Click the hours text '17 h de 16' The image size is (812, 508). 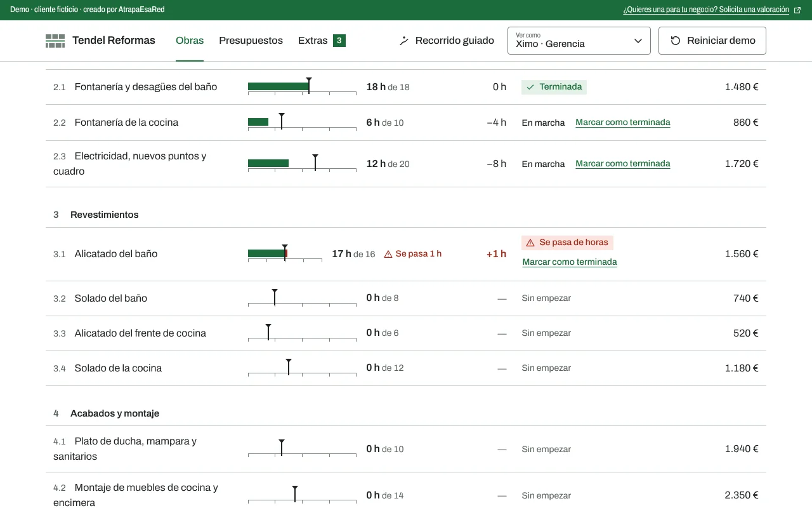point(353,254)
